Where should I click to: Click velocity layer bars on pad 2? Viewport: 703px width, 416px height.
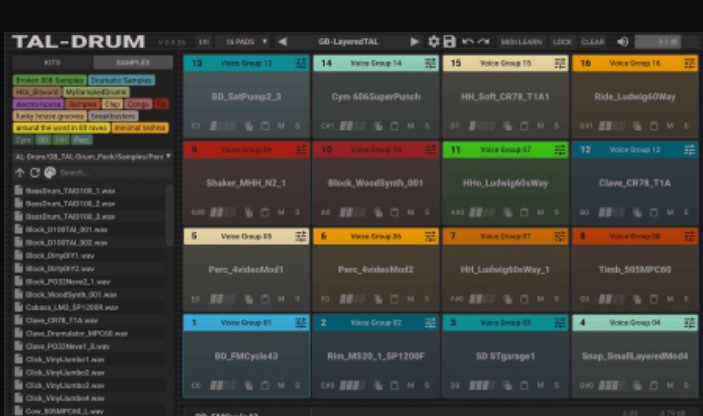[x=352, y=386]
